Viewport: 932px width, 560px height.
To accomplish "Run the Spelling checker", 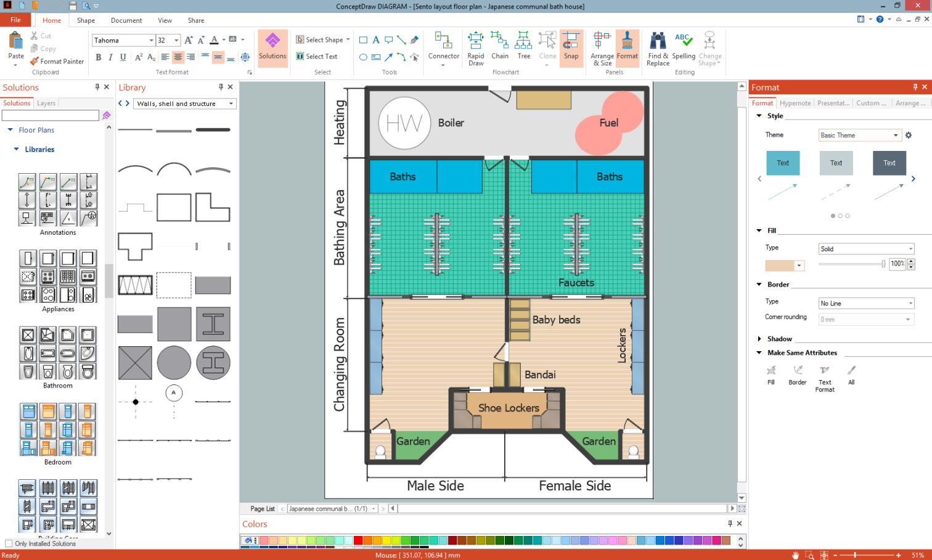I will point(684,47).
